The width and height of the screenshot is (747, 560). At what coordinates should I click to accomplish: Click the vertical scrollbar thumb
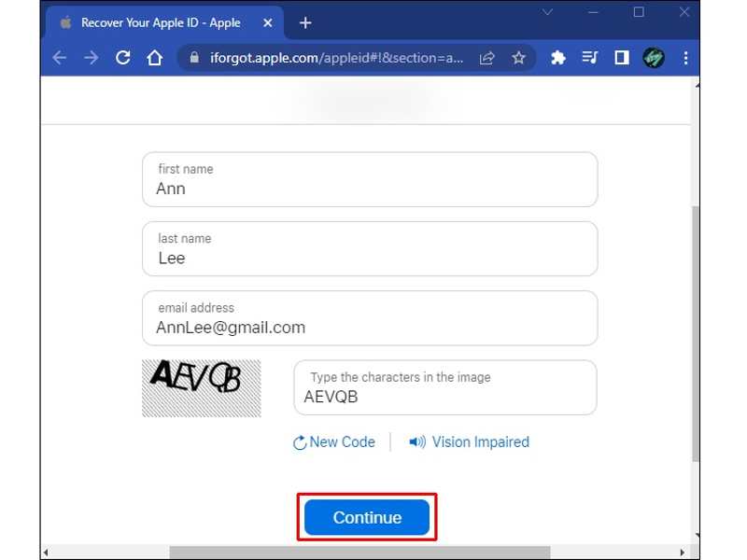(x=696, y=333)
